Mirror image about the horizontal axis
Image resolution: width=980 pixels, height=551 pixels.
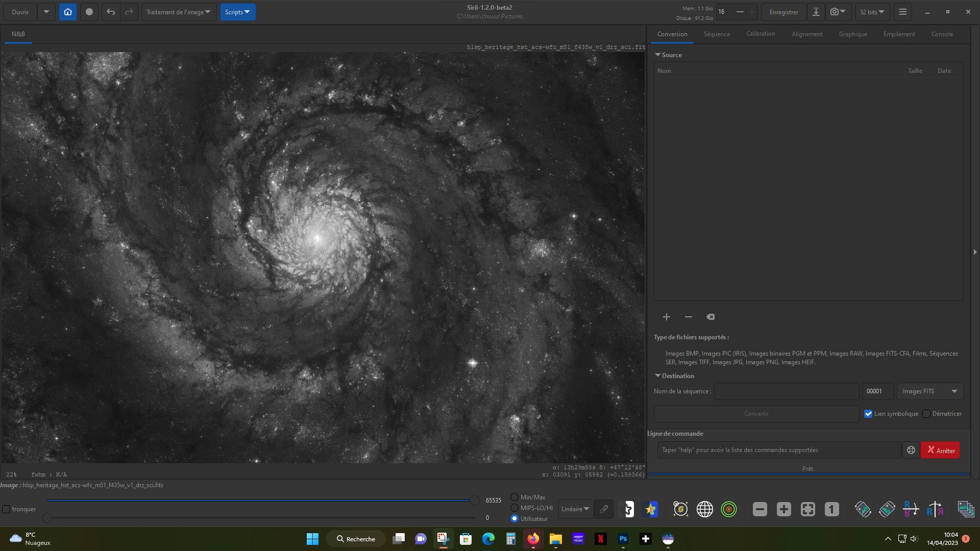[x=911, y=509]
